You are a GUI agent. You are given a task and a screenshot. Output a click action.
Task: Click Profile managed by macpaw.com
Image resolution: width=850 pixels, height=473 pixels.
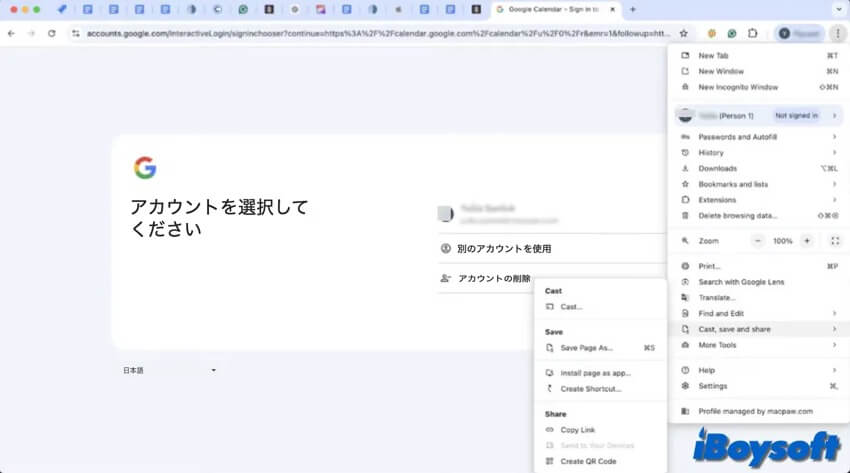tap(759, 411)
